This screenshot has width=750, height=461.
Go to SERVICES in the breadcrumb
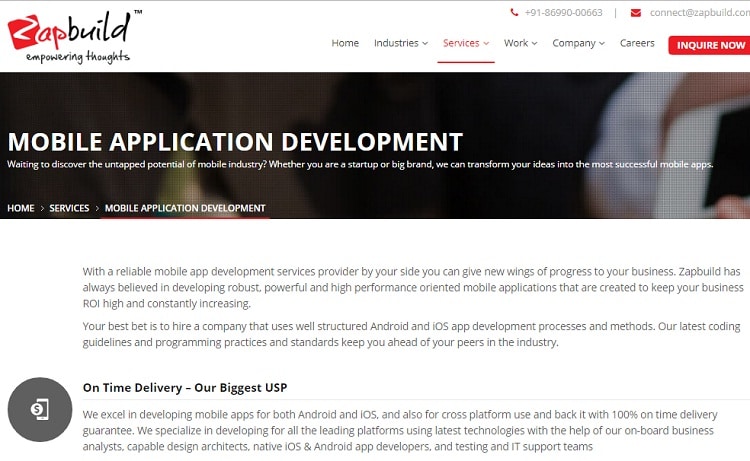pos(69,209)
